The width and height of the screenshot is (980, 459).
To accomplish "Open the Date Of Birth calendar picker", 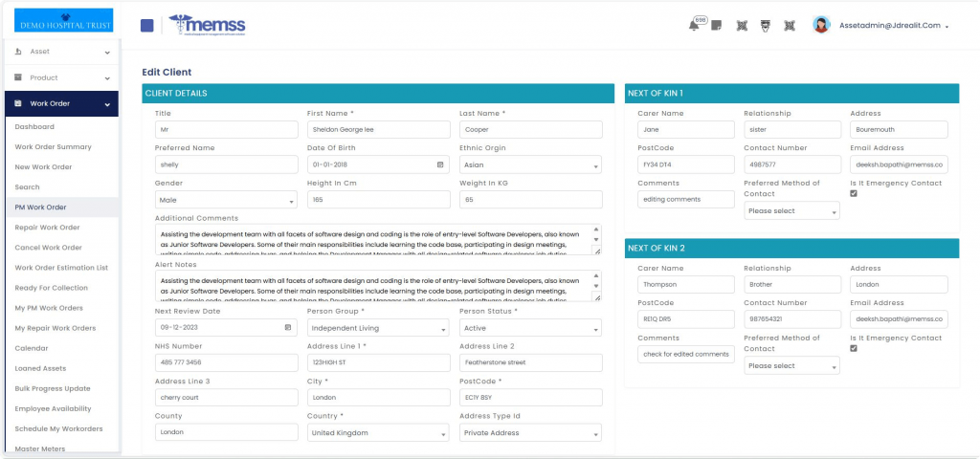I will (x=440, y=164).
